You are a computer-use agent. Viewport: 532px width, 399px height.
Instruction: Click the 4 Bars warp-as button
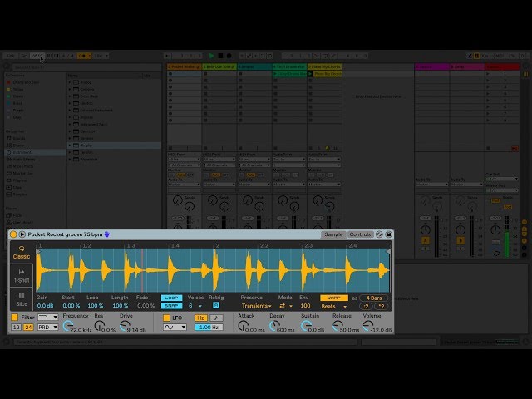(x=373, y=298)
